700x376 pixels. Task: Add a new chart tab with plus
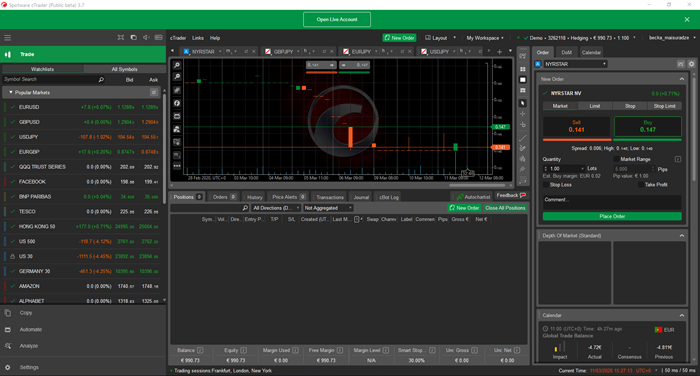click(x=500, y=52)
